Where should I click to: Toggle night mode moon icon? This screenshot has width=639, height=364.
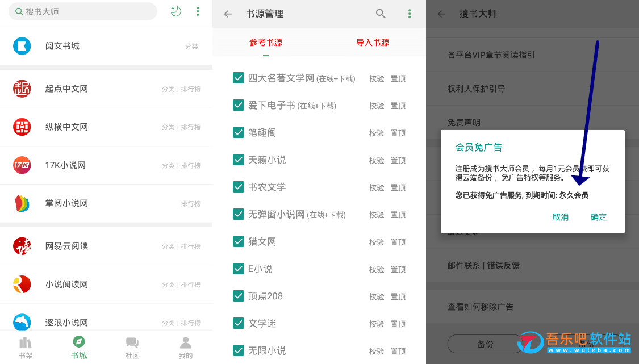(176, 11)
